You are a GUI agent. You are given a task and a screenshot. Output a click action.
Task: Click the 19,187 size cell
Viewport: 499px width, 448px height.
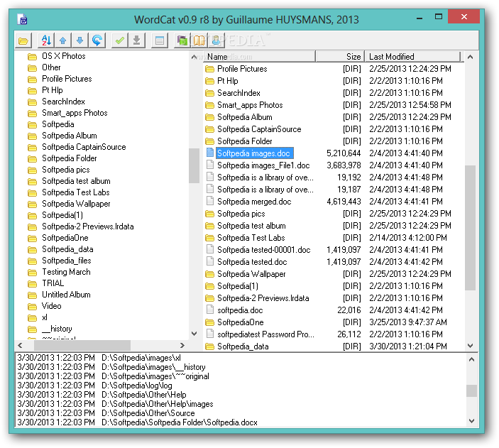pyautogui.click(x=349, y=190)
